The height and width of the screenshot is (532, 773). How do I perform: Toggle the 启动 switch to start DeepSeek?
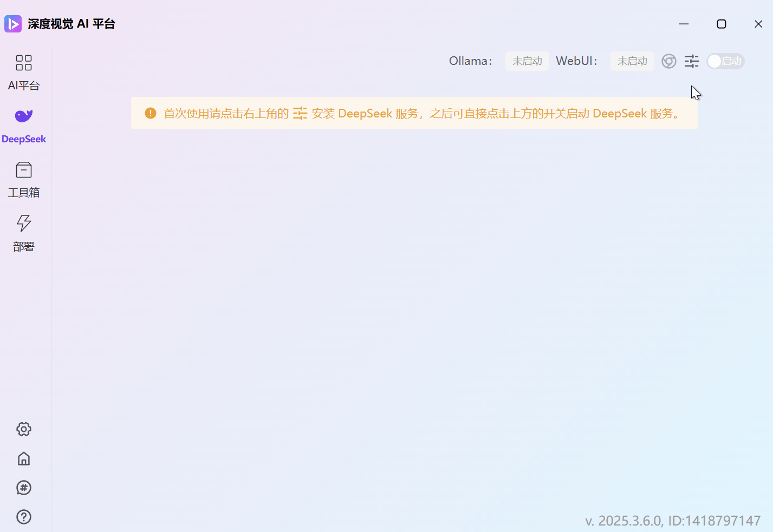point(725,61)
